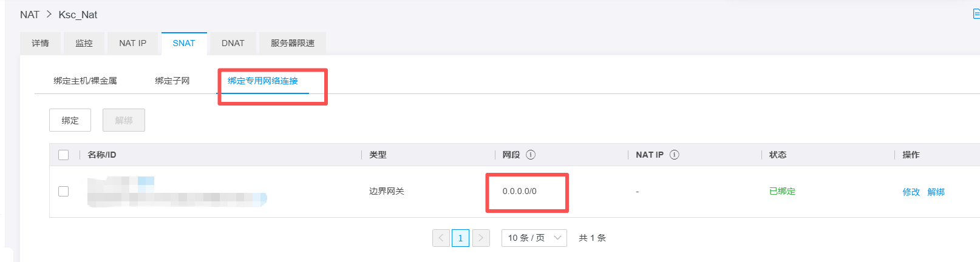Image resolution: width=980 pixels, height=262 pixels.
Task: Select the 绑定子网 sub-tab
Action: (x=172, y=81)
